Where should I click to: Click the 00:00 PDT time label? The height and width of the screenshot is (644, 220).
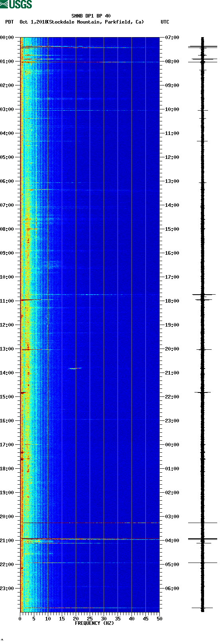[x=7, y=38]
